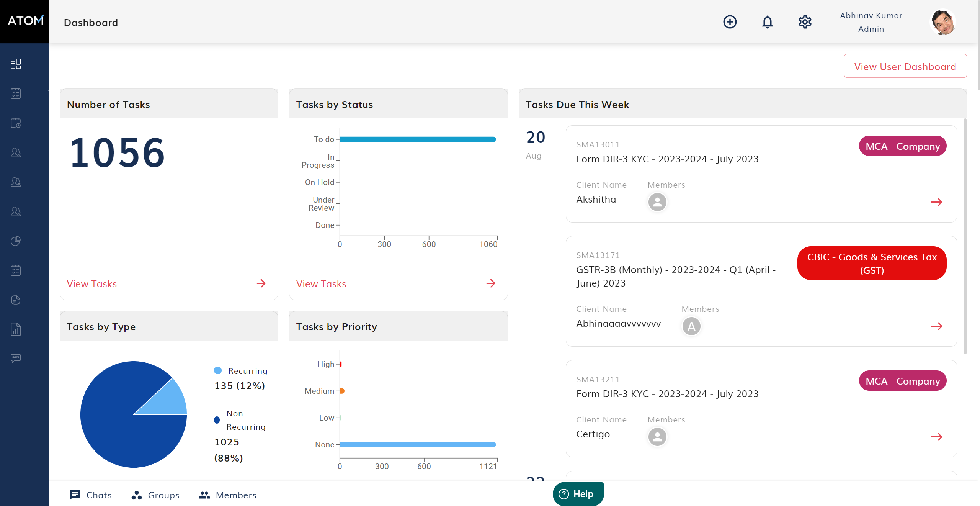Open the bar-chart report sidebar icon
Screen dimensions: 980x506
pyautogui.click(x=16, y=329)
